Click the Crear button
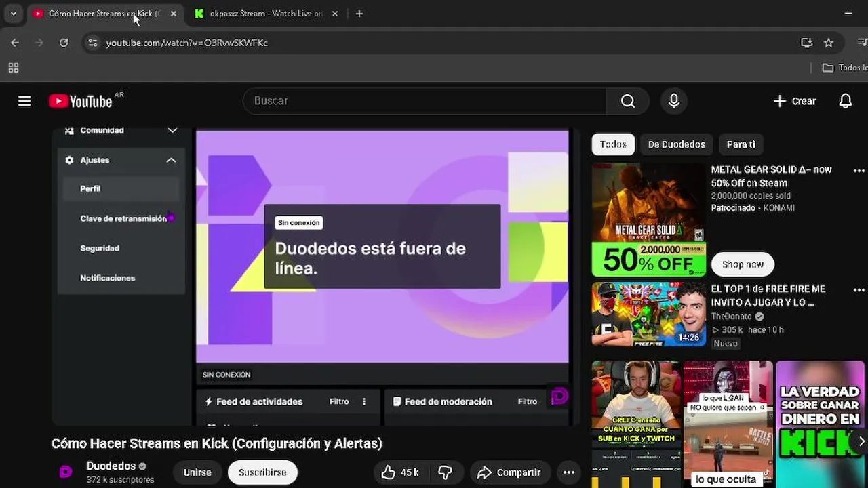 coord(795,101)
